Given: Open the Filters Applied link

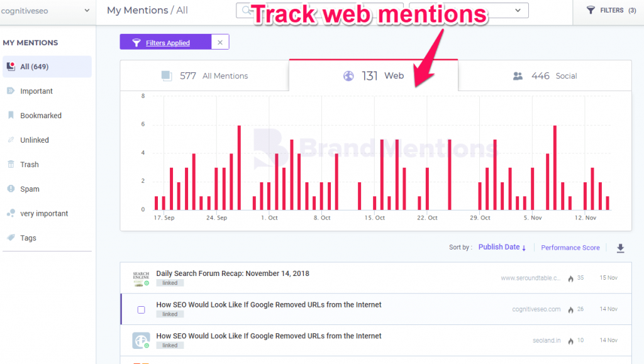Looking at the screenshot, I should 167,43.
